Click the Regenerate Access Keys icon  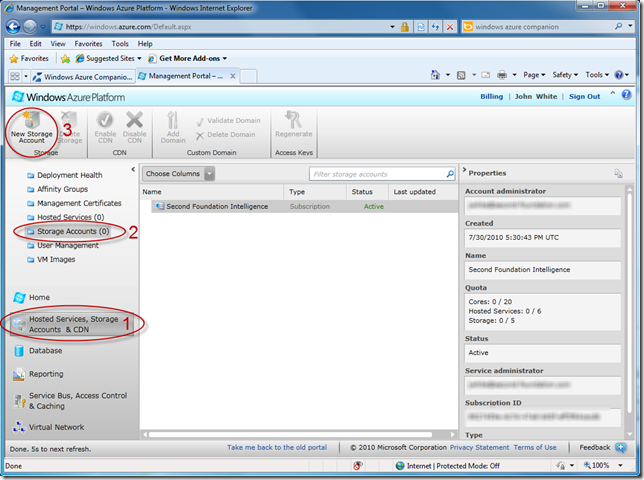[x=293, y=119]
